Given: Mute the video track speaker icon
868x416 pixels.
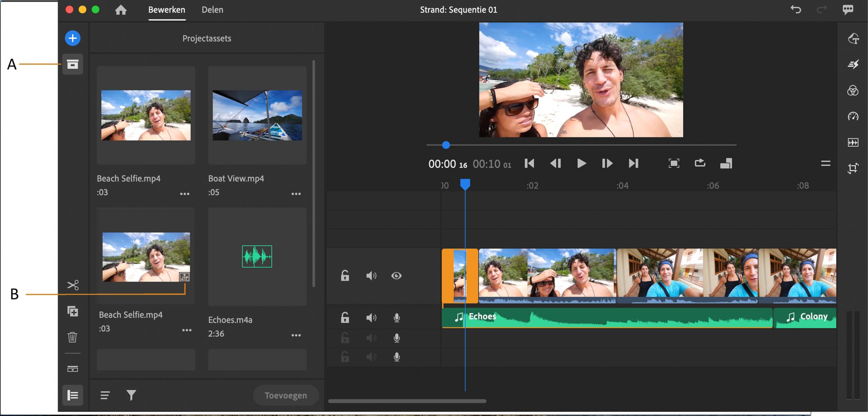Looking at the screenshot, I should (x=371, y=276).
